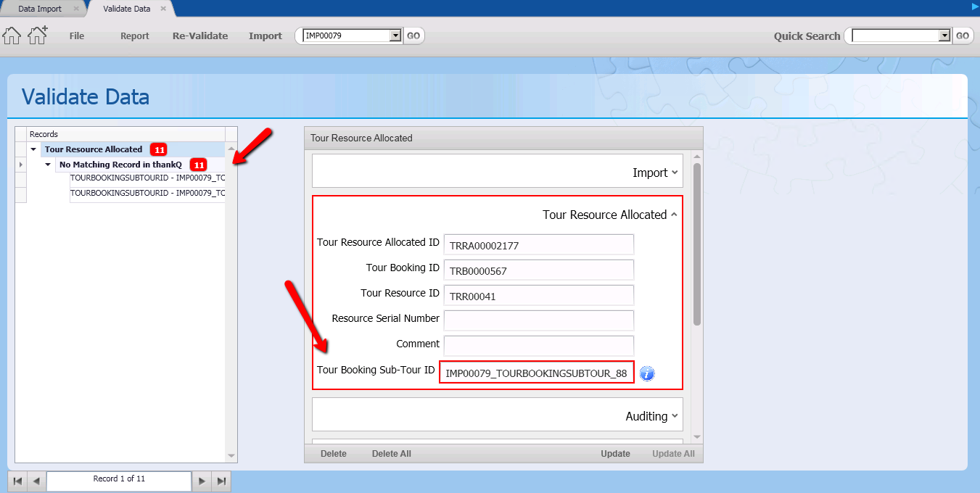Go to previous record arrow
The image size is (980, 493).
(x=36, y=481)
